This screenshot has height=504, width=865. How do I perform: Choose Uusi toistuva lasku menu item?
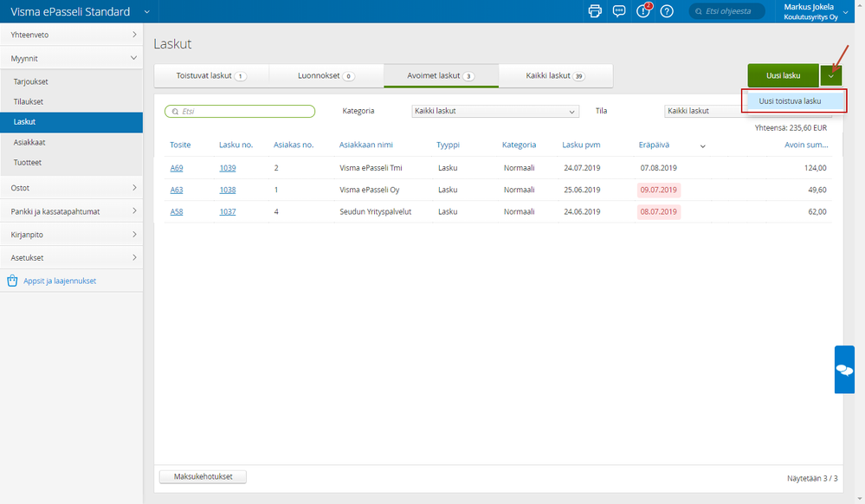coord(794,101)
